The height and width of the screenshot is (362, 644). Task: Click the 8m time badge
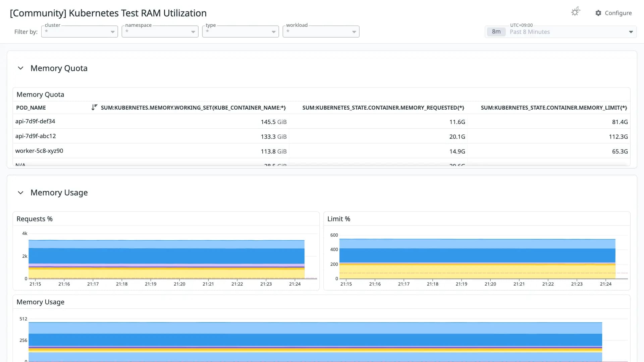496,32
